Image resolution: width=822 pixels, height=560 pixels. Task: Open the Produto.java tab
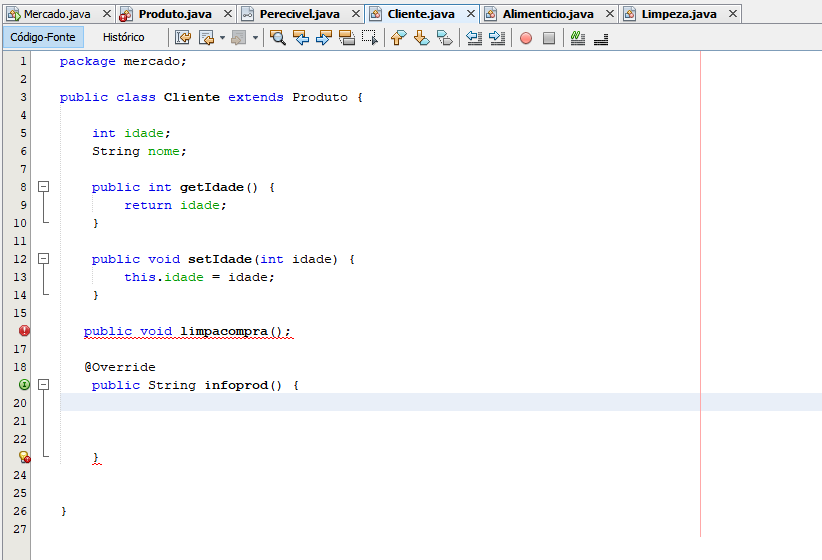pos(175,14)
